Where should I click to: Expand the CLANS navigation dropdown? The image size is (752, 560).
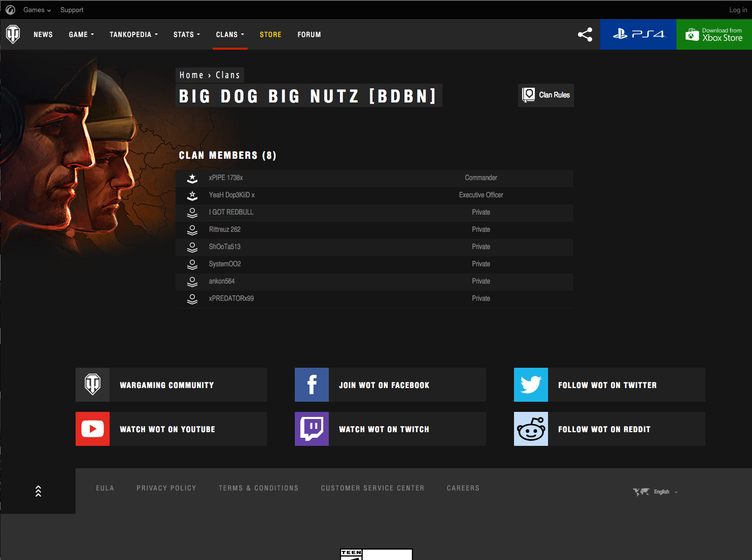click(x=230, y=34)
